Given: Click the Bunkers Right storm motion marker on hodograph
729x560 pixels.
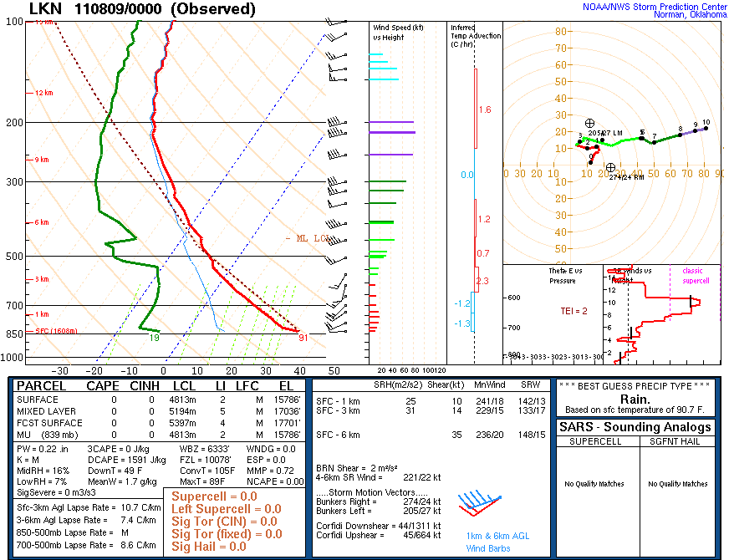Looking at the screenshot, I should [610, 167].
